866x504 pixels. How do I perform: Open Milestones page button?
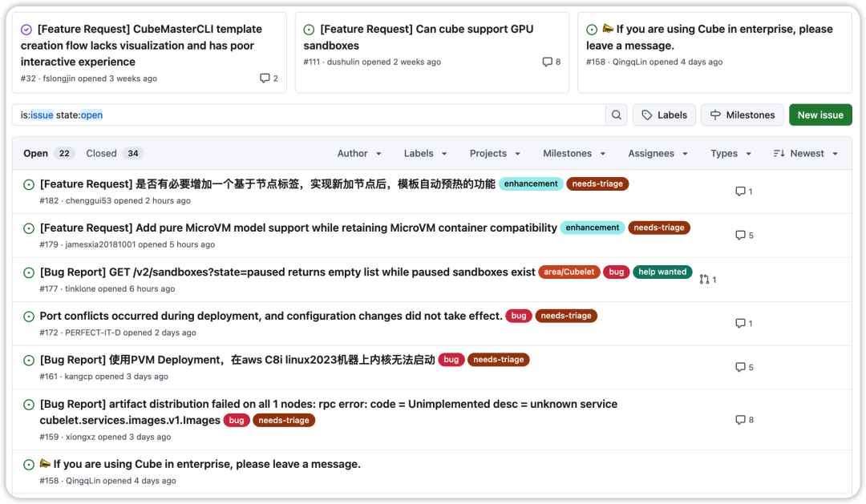(x=743, y=115)
